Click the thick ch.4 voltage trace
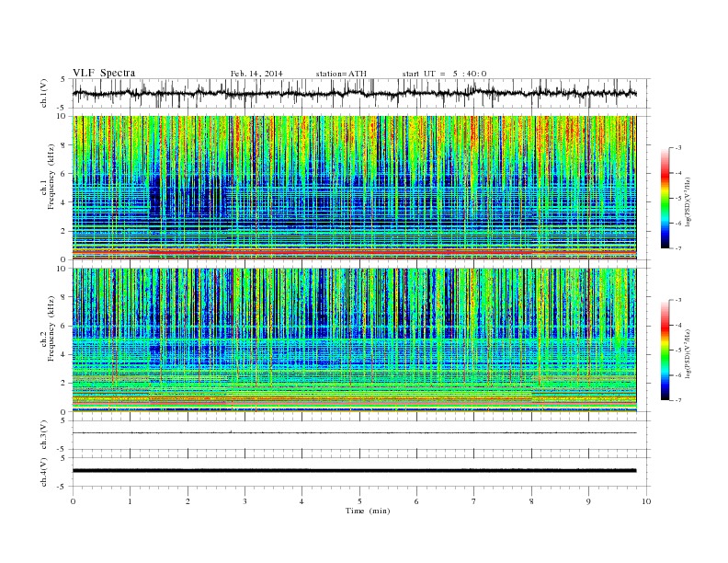The image size is (728, 563). [354, 471]
